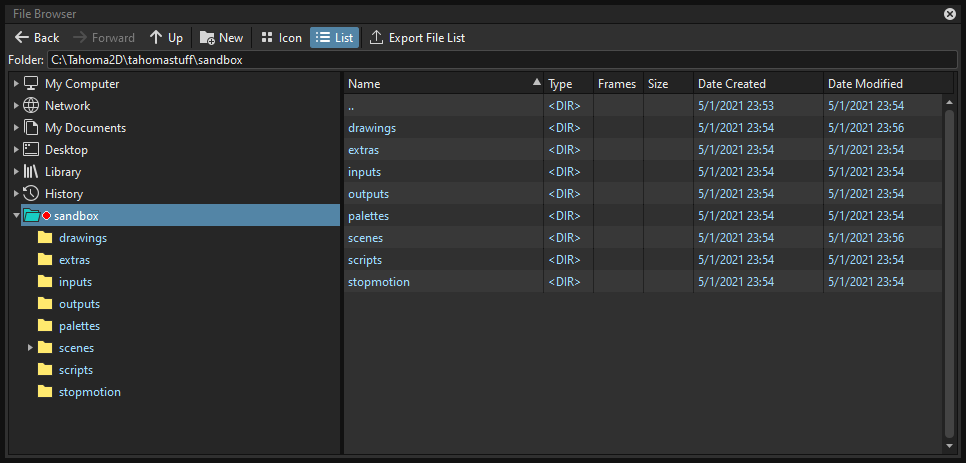This screenshot has width=966, height=463.
Task: Create a New folder
Action: coord(222,38)
